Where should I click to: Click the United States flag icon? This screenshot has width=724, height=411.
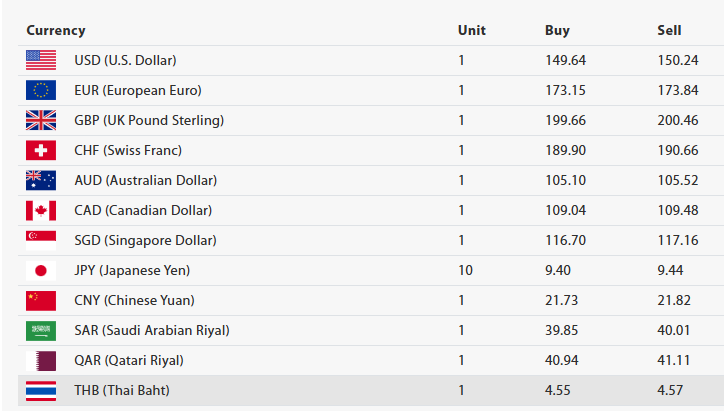41,60
